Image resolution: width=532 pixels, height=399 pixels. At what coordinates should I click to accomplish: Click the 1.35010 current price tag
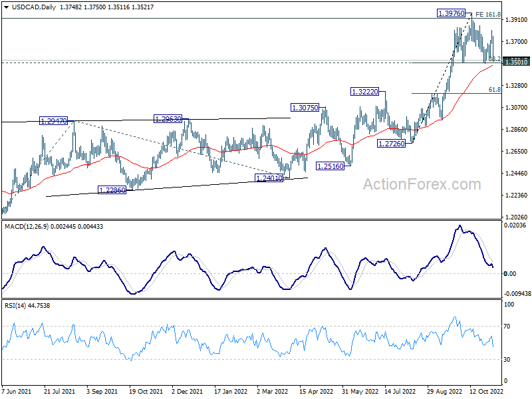[516, 62]
